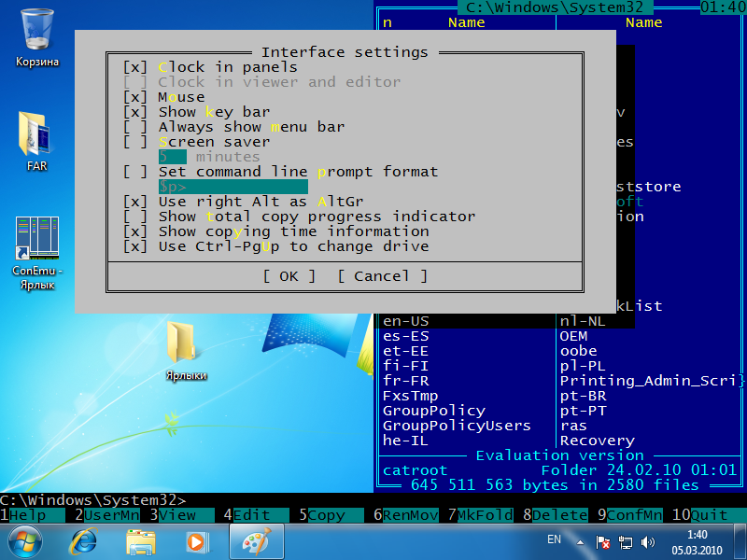Open Windows Media Player from taskbar
747x560 pixels.
click(x=196, y=540)
